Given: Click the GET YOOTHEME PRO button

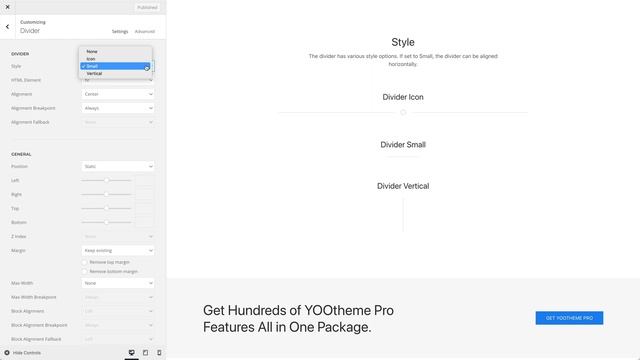Looking at the screenshot, I should point(569,318).
